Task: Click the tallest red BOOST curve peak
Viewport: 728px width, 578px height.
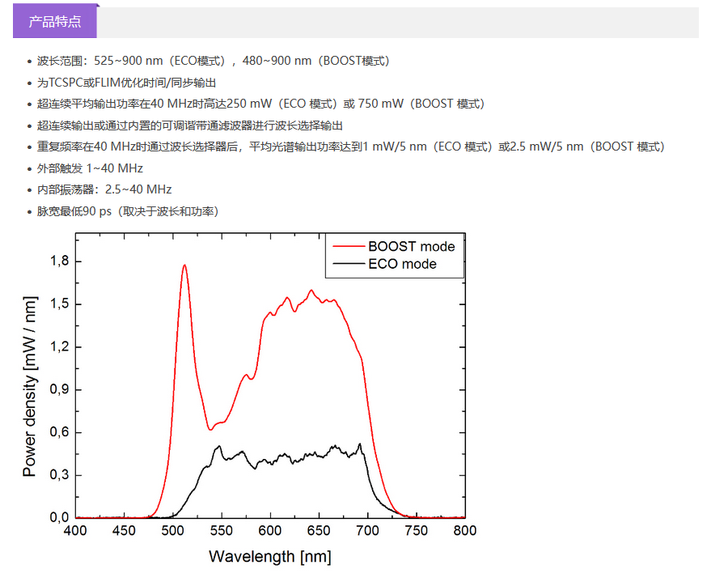Action: coord(184,266)
